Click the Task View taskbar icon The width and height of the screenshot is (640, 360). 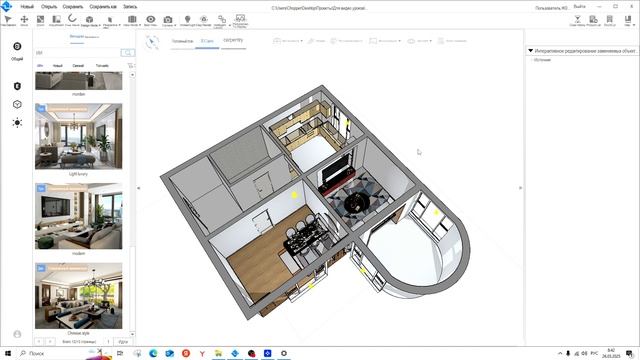[120, 353]
